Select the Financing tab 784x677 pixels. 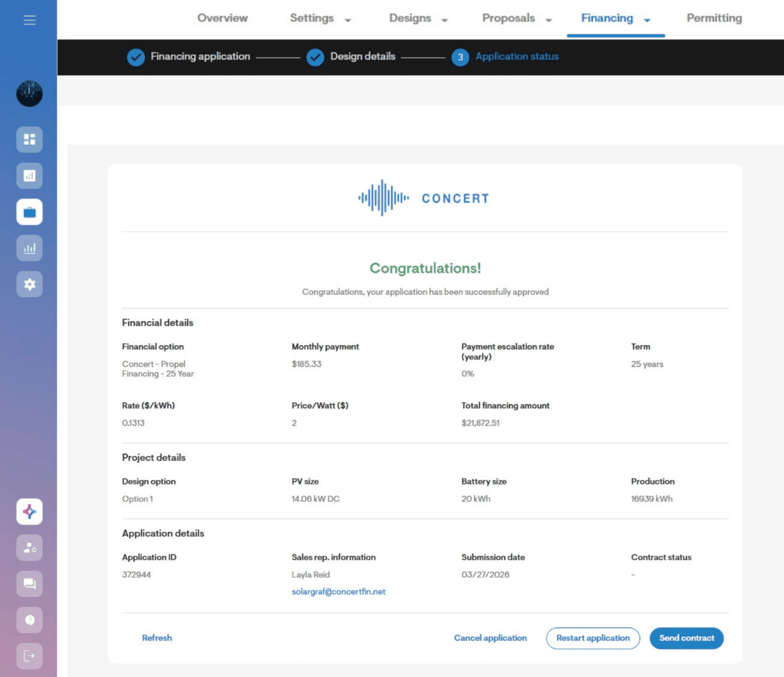[x=607, y=18]
